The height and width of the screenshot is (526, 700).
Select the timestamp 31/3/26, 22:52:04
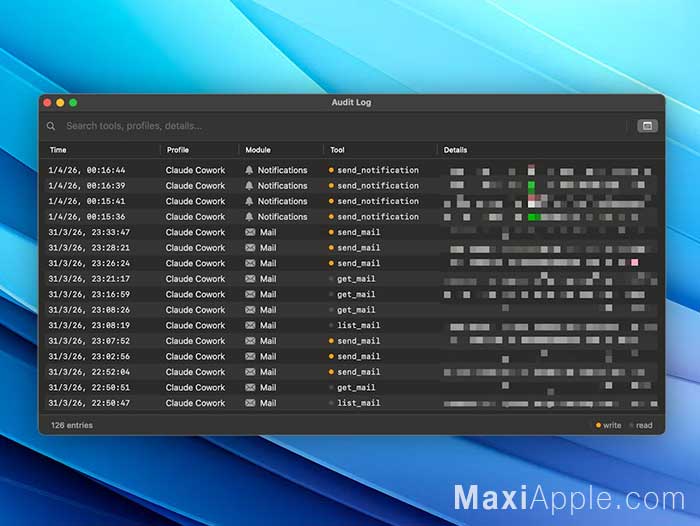[89, 372]
